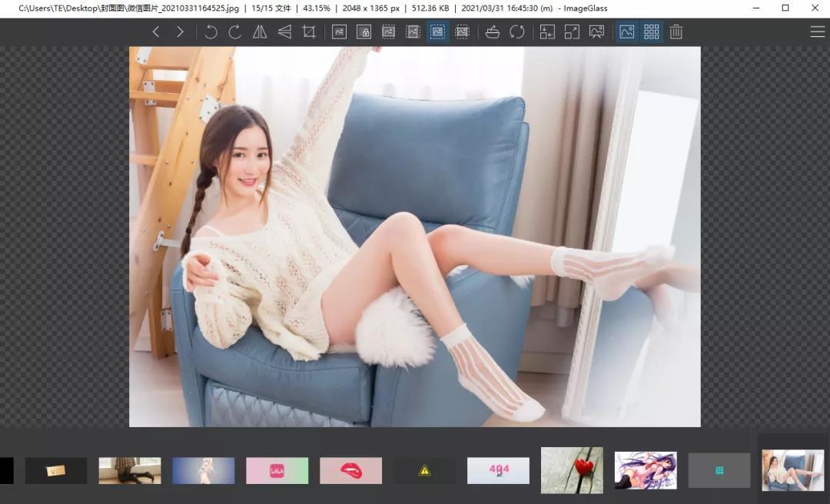Select the gold card thumbnail
The height and width of the screenshot is (504, 830).
tap(56, 471)
